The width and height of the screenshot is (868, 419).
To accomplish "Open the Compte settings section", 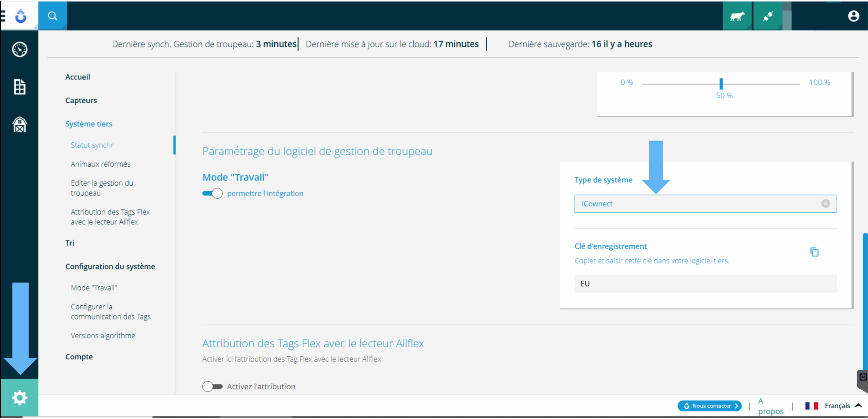I will point(79,357).
